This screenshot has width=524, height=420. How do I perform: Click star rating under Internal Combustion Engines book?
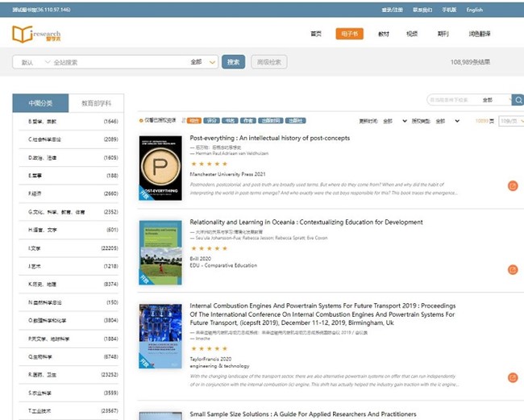[x=209, y=349]
